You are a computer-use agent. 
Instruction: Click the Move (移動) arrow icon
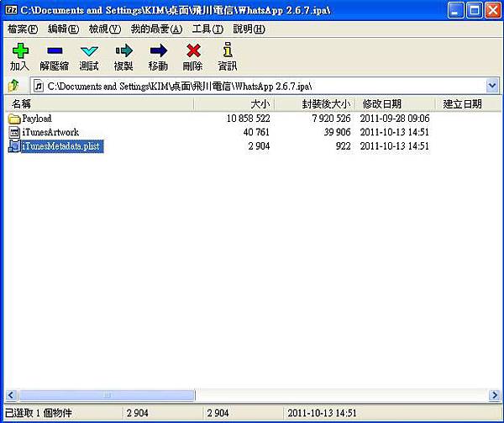tap(159, 50)
